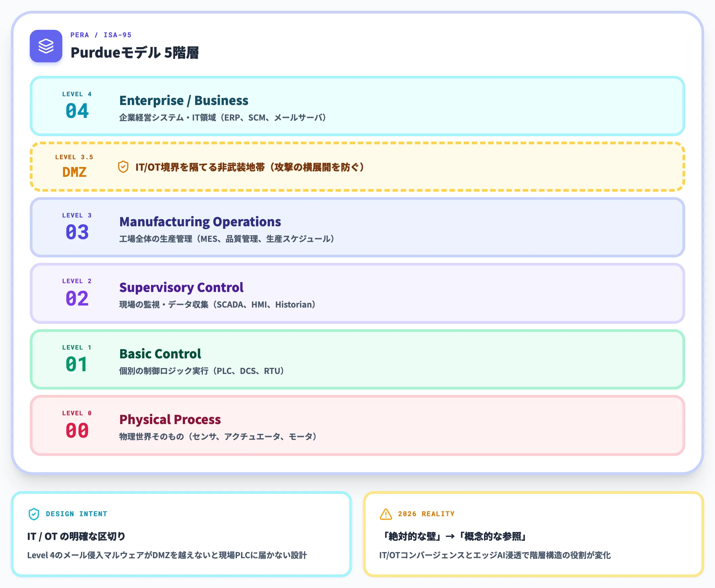Click the Physical Process title
Screen dimensions: 715x588
tap(170, 419)
